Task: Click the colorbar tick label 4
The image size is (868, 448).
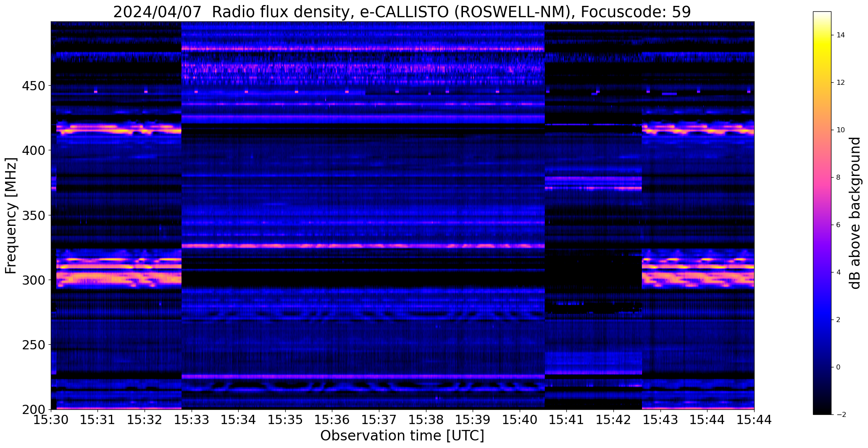Action: 838,272
